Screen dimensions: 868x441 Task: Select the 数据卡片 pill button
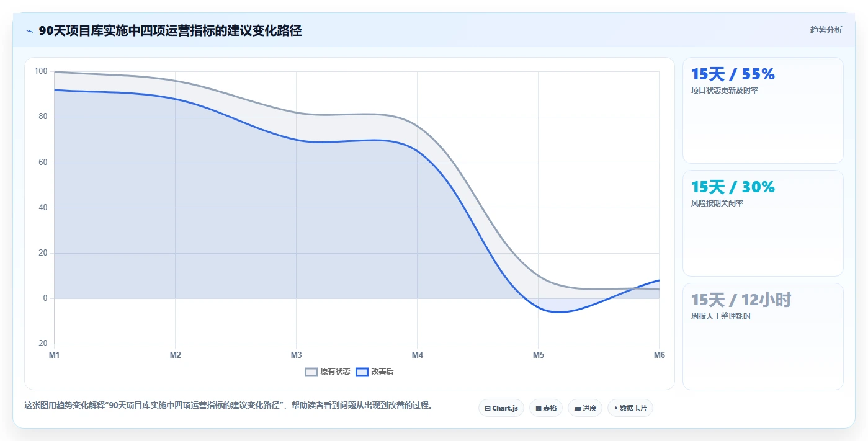630,408
